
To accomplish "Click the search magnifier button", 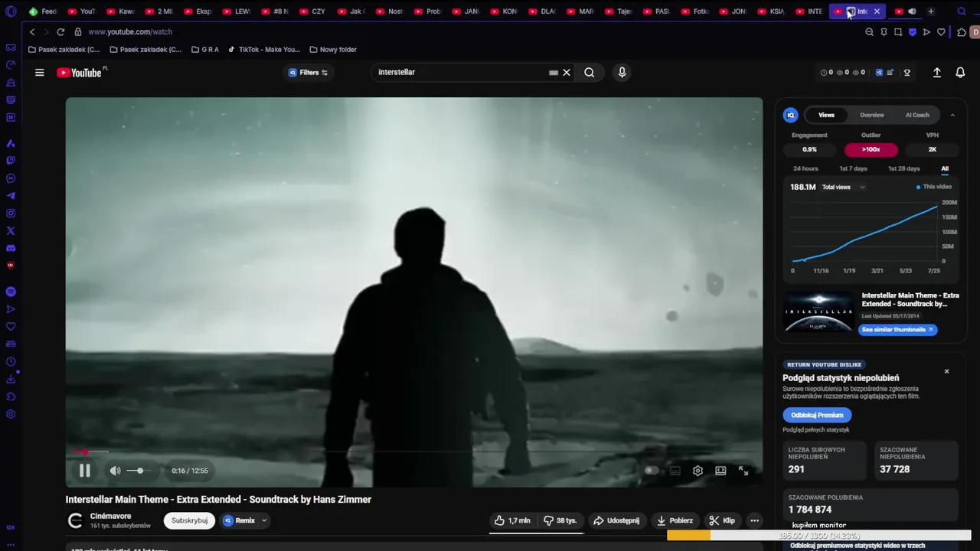I will pyautogui.click(x=589, y=73).
